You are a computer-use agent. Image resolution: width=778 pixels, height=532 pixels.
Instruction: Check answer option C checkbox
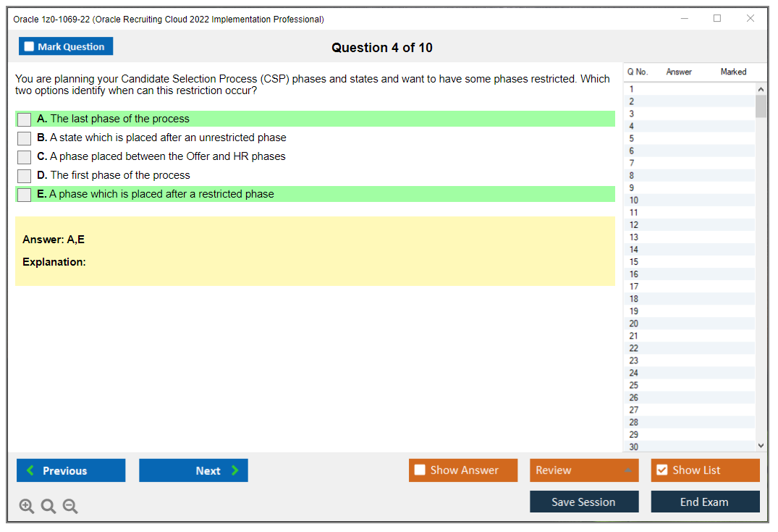[x=24, y=156]
